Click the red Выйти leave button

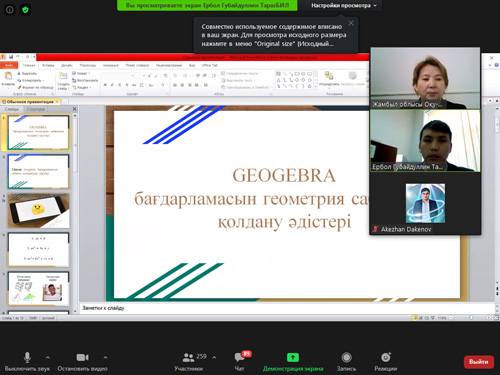pyautogui.click(x=479, y=362)
